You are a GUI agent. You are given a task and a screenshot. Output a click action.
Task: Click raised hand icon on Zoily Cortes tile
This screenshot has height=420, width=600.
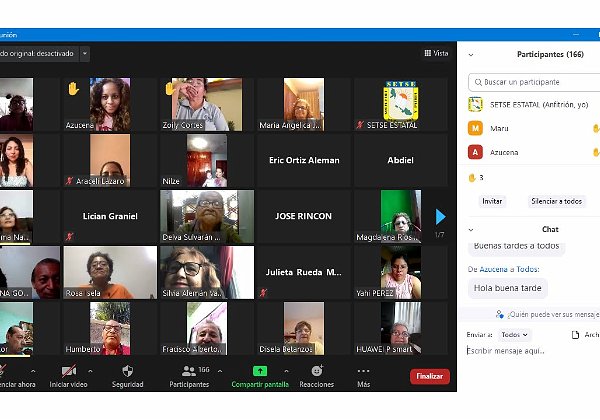(x=170, y=89)
